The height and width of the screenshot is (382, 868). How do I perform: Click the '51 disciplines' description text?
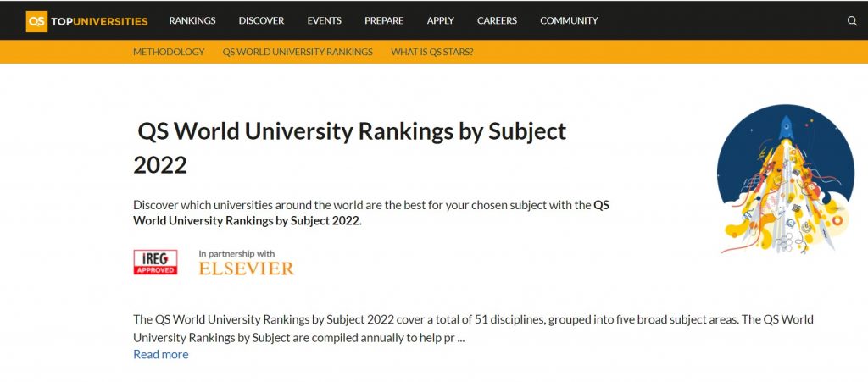(x=473, y=329)
